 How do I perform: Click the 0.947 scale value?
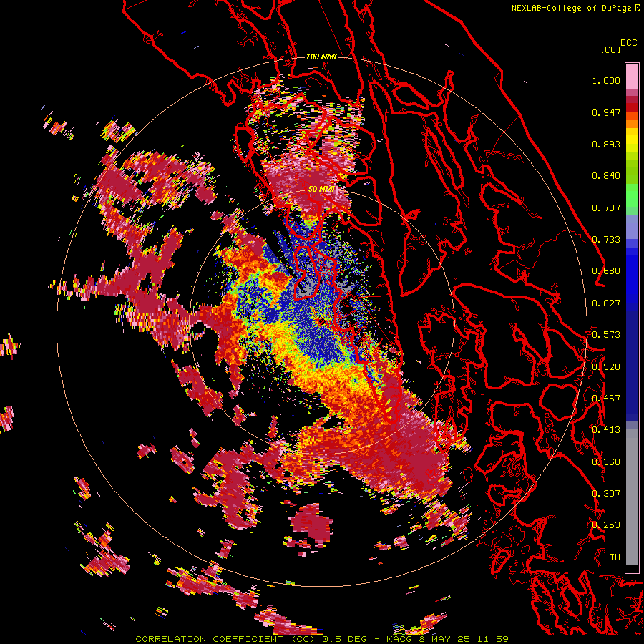click(606, 112)
